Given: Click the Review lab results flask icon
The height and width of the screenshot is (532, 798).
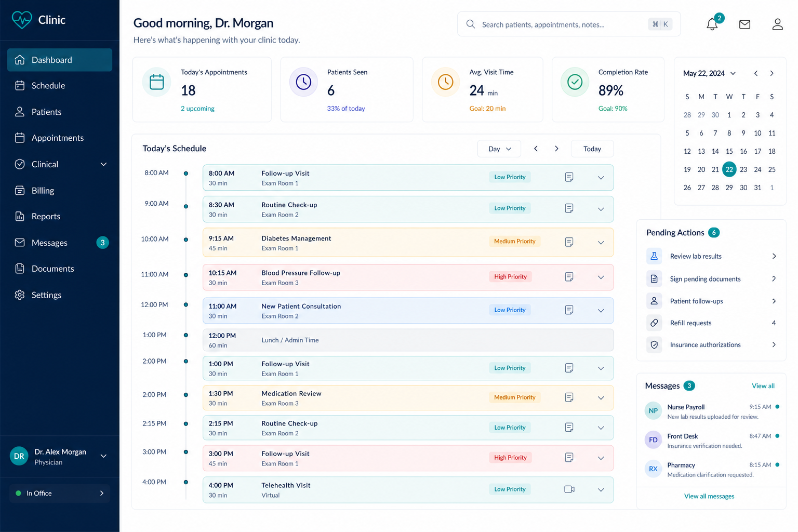Looking at the screenshot, I should pyautogui.click(x=654, y=256).
